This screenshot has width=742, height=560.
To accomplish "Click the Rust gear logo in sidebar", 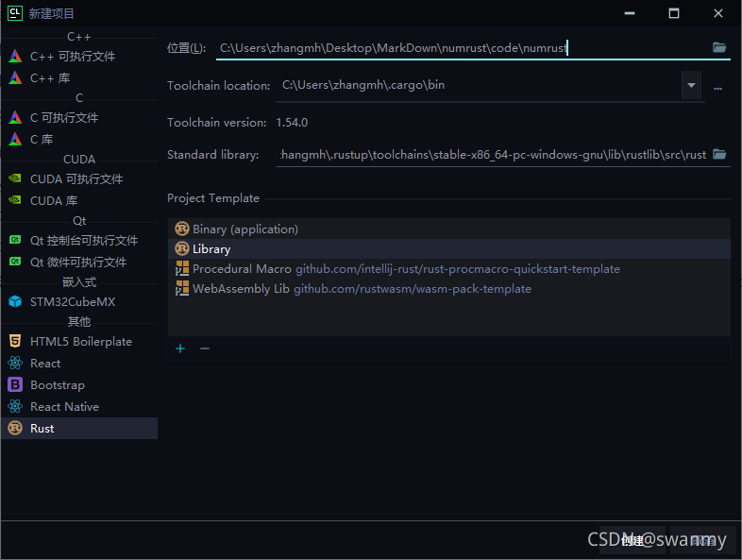I will pos(15,428).
